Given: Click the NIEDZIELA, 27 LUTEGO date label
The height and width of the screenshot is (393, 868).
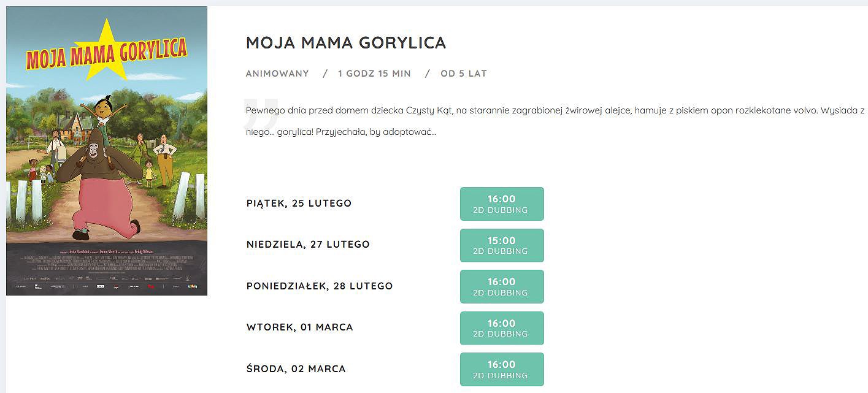Looking at the screenshot, I should 308,245.
